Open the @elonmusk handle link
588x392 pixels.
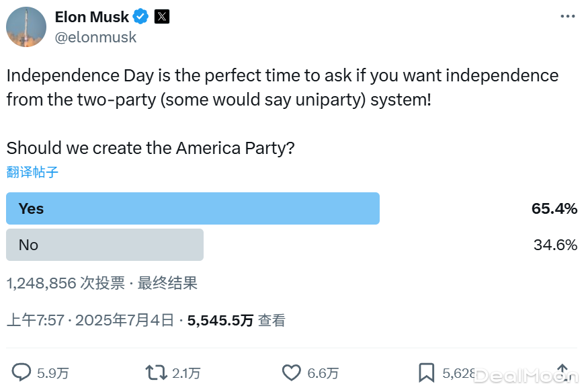pyautogui.click(x=95, y=38)
